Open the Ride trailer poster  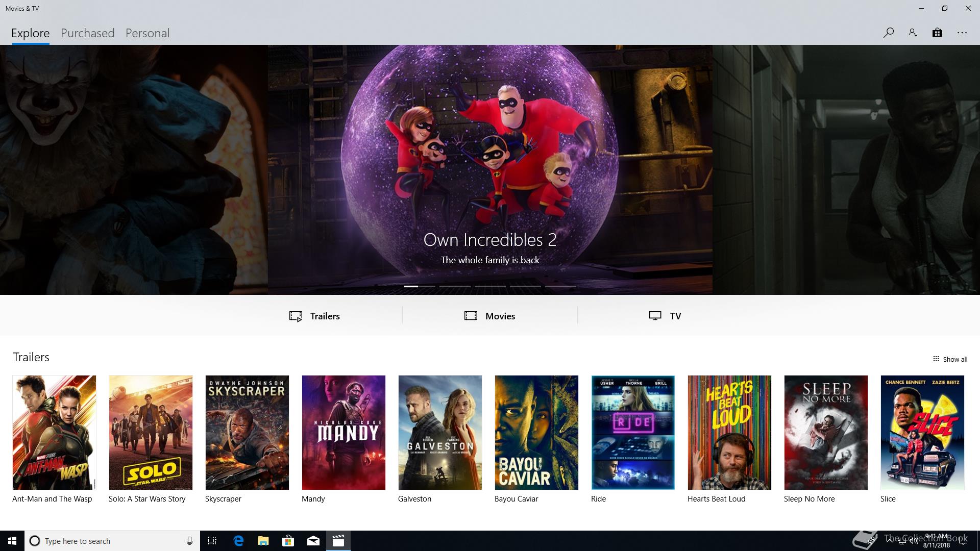(633, 433)
